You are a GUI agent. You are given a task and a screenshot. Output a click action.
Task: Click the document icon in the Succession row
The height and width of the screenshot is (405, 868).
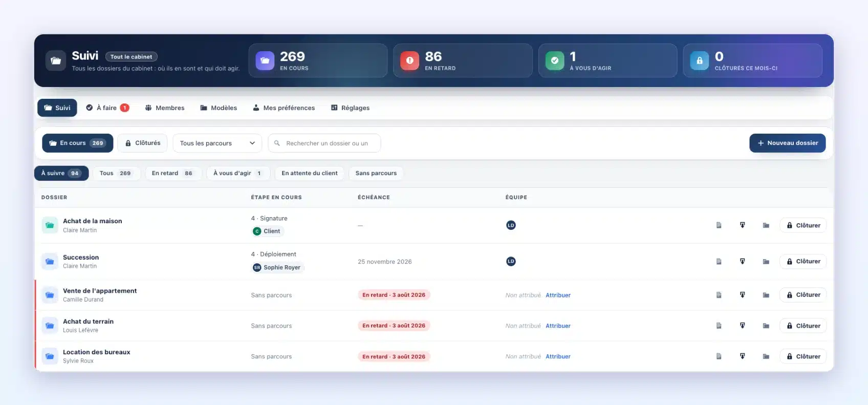coord(719,262)
